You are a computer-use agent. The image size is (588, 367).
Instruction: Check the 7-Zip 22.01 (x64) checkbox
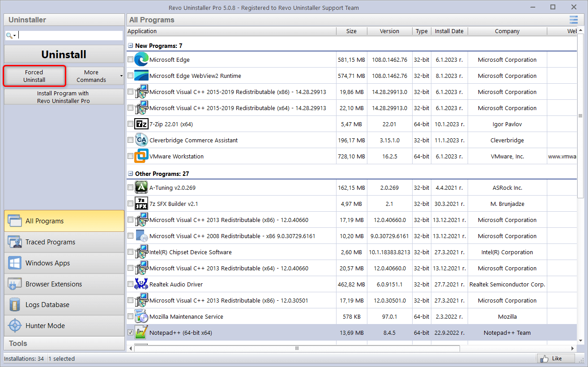coord(130,124)
